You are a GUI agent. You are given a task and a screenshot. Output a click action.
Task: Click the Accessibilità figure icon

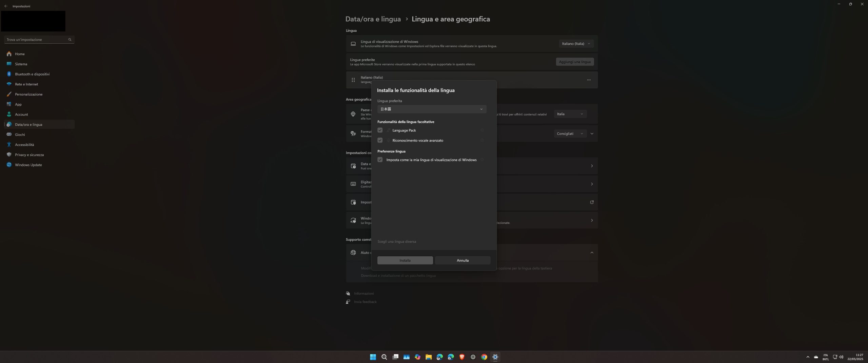coord(9,145)
